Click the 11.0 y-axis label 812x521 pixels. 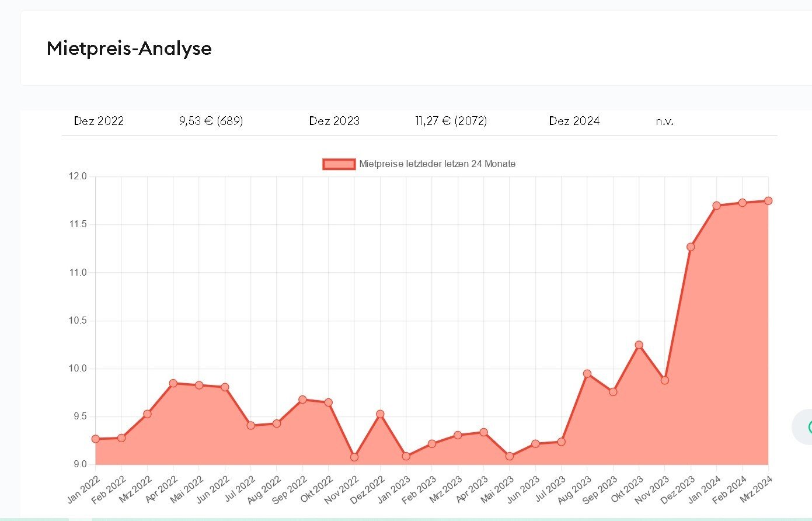(79, 273)
